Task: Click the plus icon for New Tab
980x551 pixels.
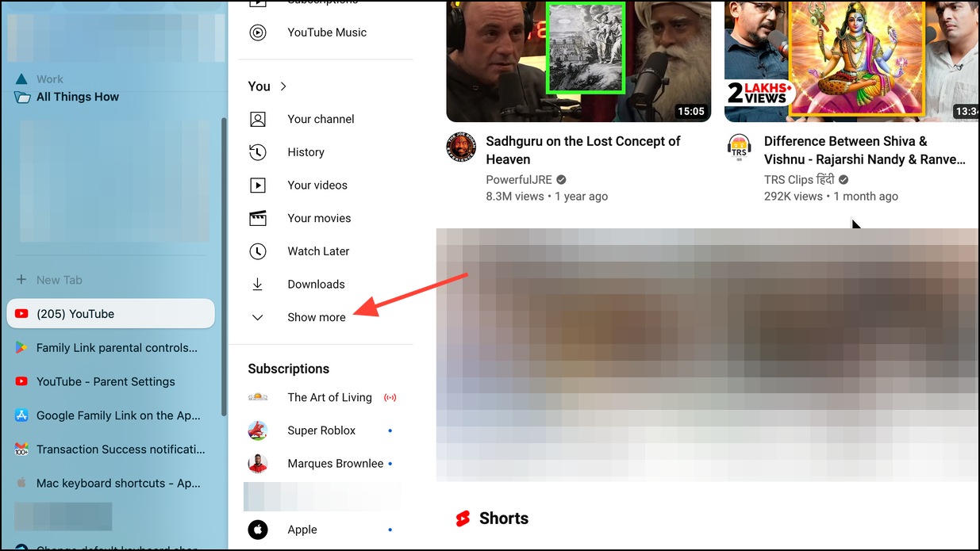Action: [21, 280]
